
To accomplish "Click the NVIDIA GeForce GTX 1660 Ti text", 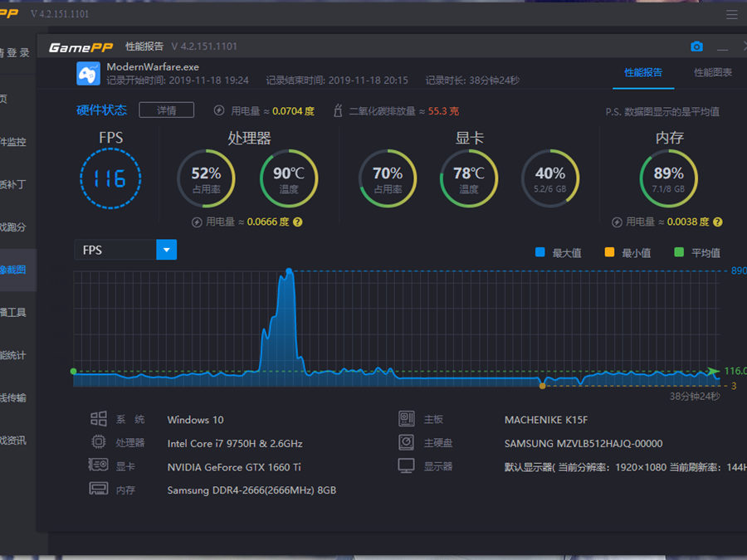I will [x=234, y=467].
